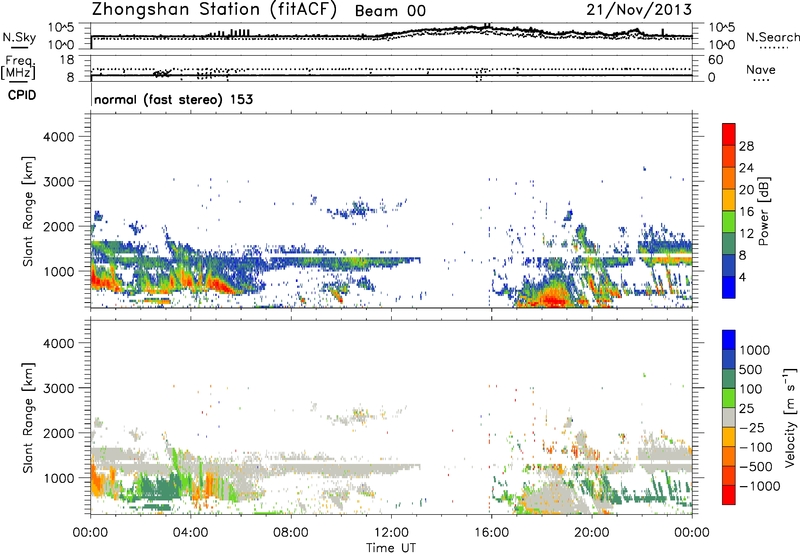Click the Power colorbar light green 12–16 dB segment
The image size is (800, 554).
pyautogui.click(x=729, y=222)
